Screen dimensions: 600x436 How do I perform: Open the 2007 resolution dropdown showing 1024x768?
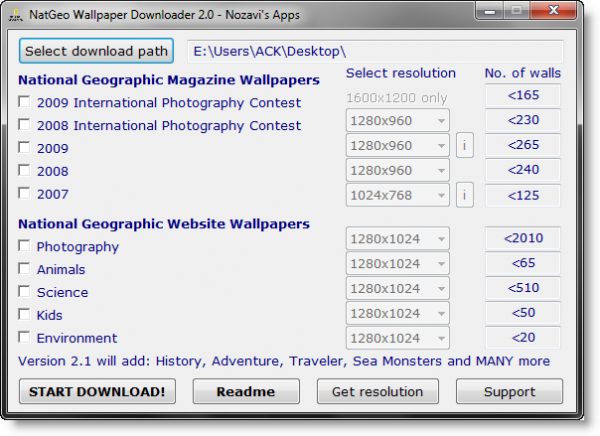tap(398, 195)
